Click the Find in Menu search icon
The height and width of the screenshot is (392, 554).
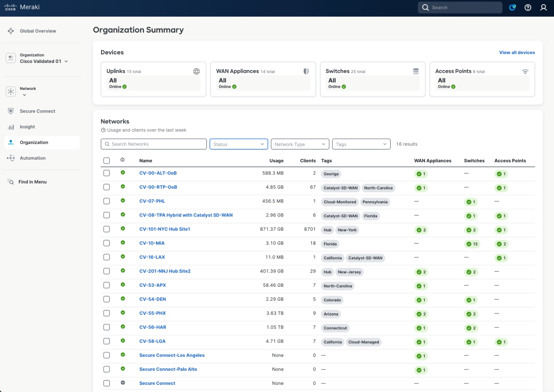click(11, 182)
